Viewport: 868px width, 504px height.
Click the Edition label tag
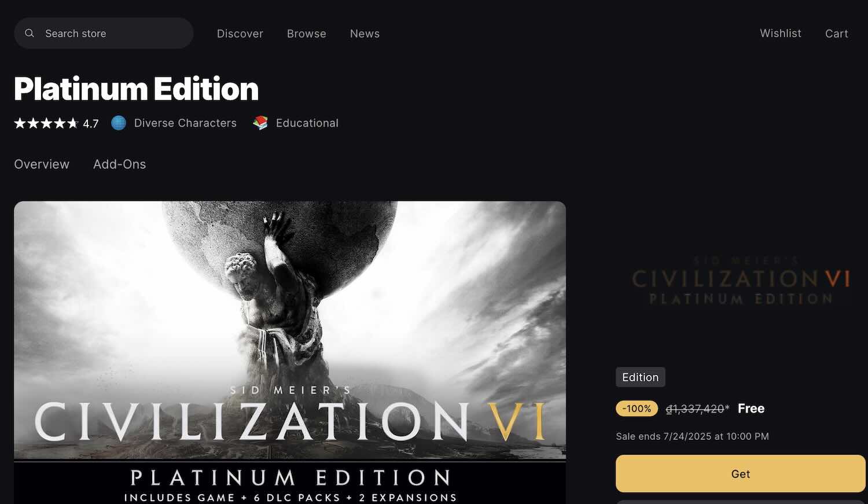[641, 377]
